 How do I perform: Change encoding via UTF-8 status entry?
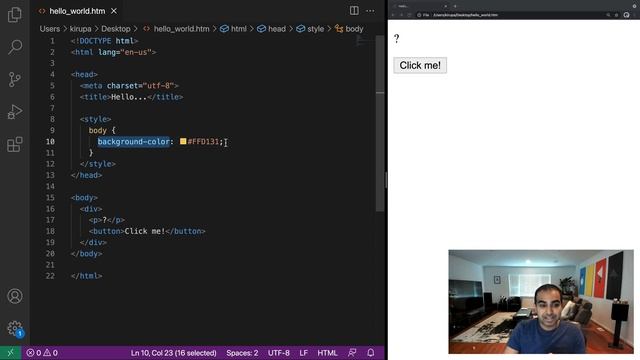coord(279,353)
